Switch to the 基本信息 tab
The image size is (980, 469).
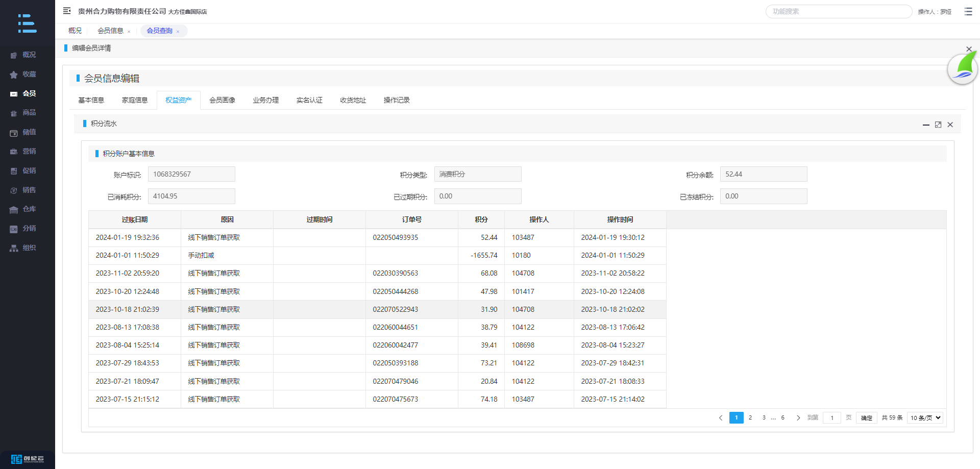[91, 100]
